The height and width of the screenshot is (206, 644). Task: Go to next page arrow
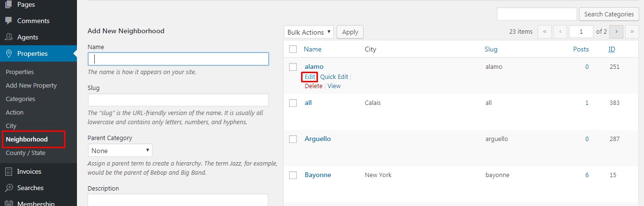pyautogui.click(x=617, y=32)
